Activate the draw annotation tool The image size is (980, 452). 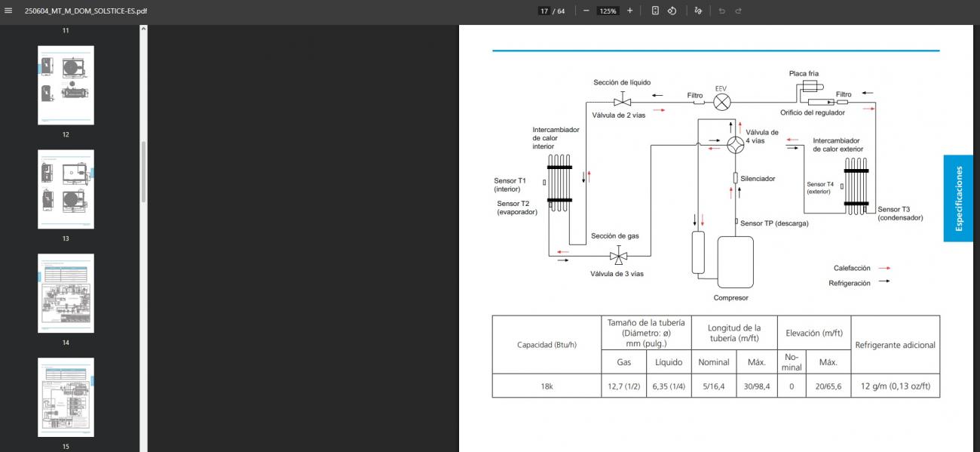coord(698,11)
